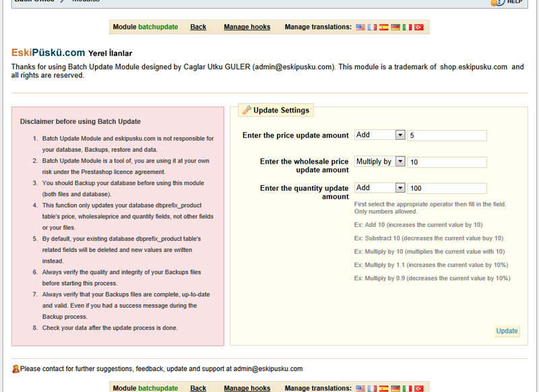Select Turkish flag in top toolbar
The image size is (539, 392).
point(418,27)
